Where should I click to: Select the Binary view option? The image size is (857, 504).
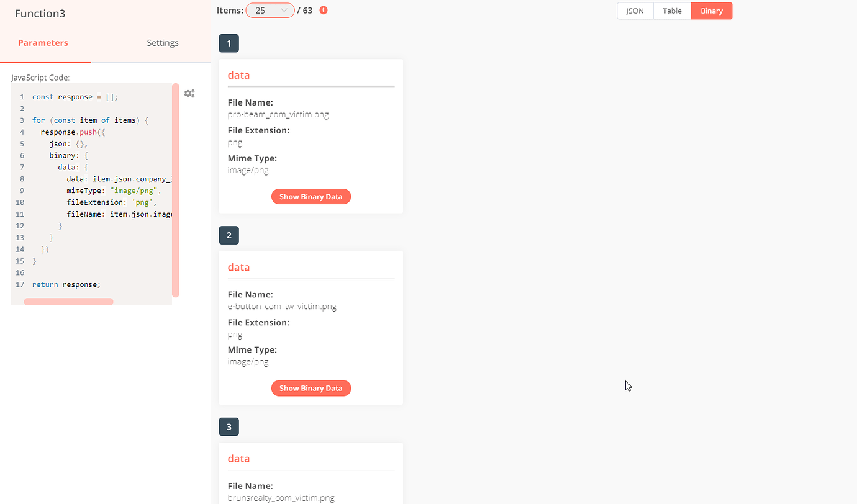[x=712, y=11]
